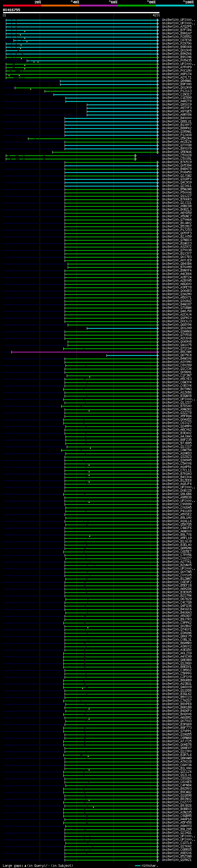
Task: Select hit label UniRef100_A2YLT1
Action: 177,78
